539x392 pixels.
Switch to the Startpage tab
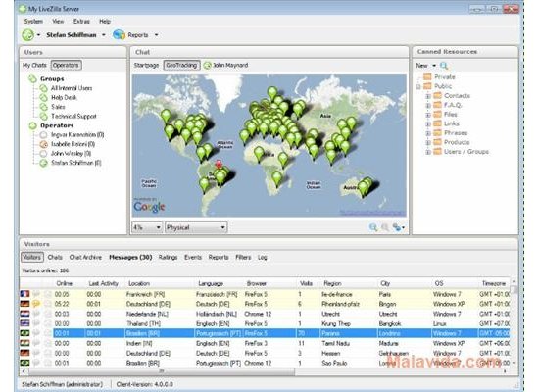pos(146,65)
